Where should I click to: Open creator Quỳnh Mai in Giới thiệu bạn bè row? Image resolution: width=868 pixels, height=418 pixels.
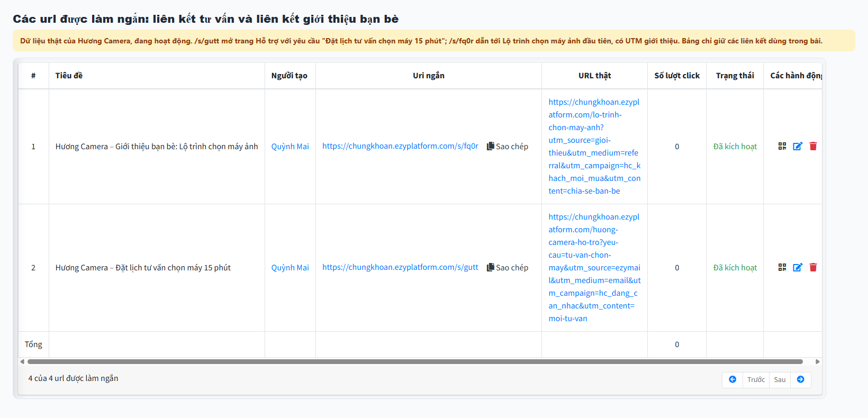[x=290, y=147]
